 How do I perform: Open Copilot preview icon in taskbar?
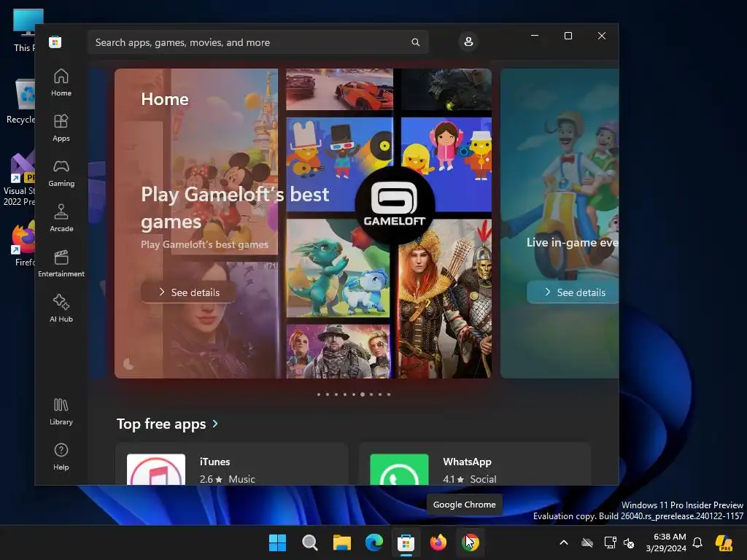click(x=724, y=542)
